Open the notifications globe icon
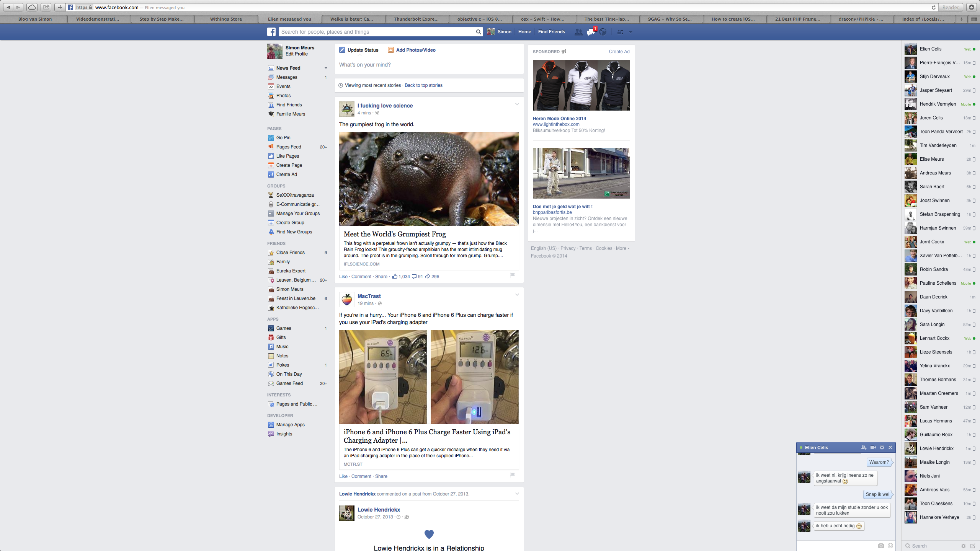 603,32
